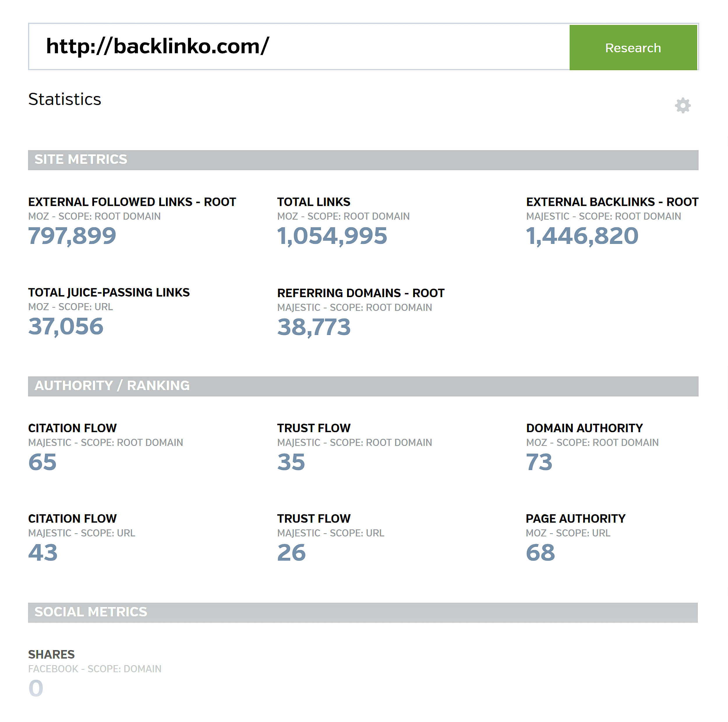Select the value 38,773
728x722 pixels.
point(314,327)
